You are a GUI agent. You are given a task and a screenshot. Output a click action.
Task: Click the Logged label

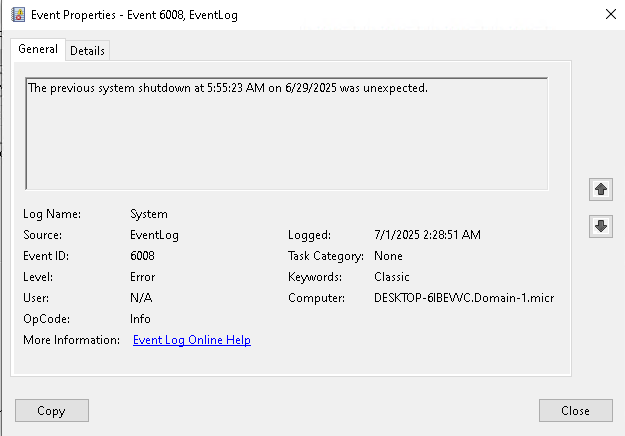pyautogui.click(x=309, y=235)
